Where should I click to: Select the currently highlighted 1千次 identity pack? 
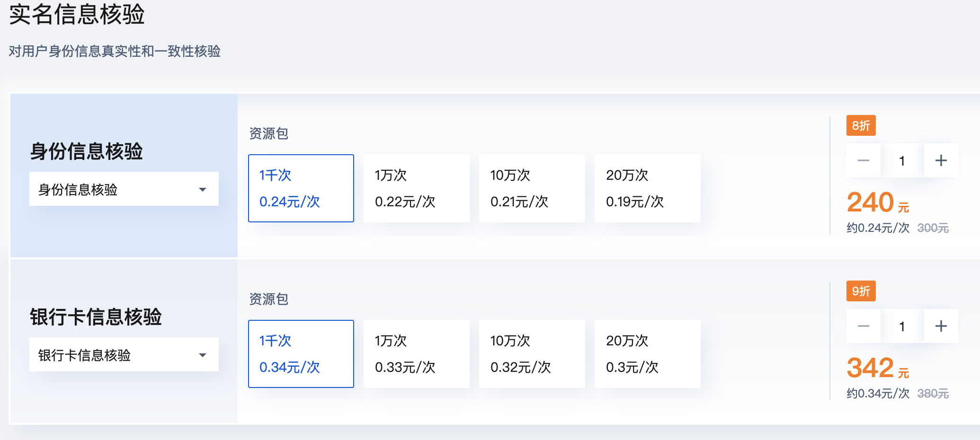(301, 188)
